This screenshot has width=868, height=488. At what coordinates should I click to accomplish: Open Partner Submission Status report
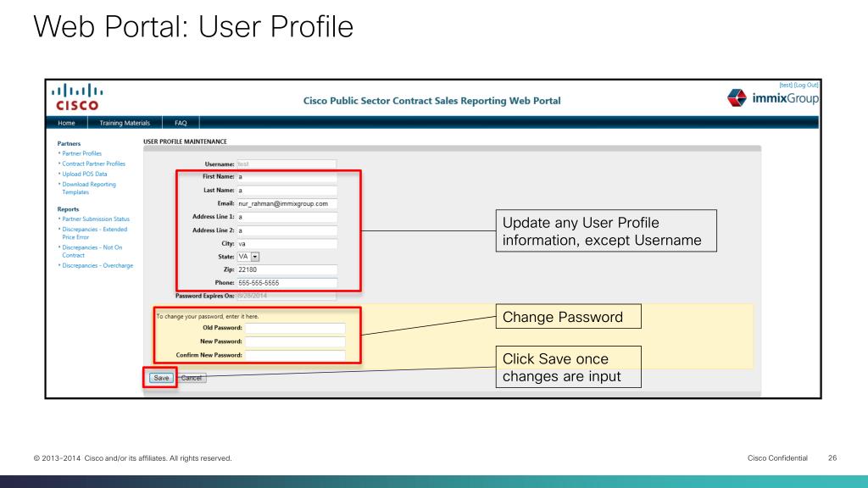[95, 219]
